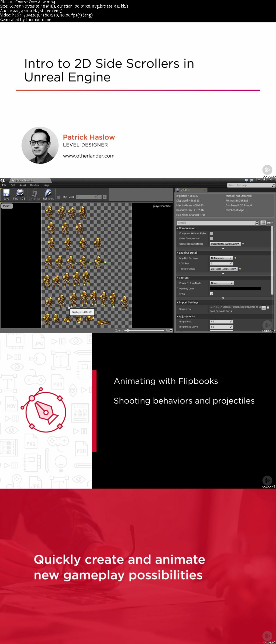Screen dimensions: 276x644
Task: Collapse the Compression section
Action: pyautogui.click(x=177, y=228)
